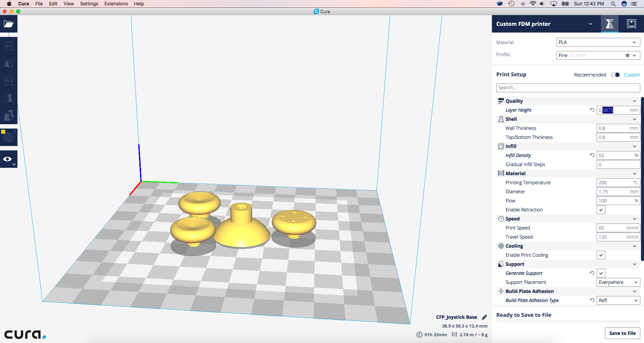Click the Speed section clock icon
This screenshot has height=343, width=644.
(501, 219)
